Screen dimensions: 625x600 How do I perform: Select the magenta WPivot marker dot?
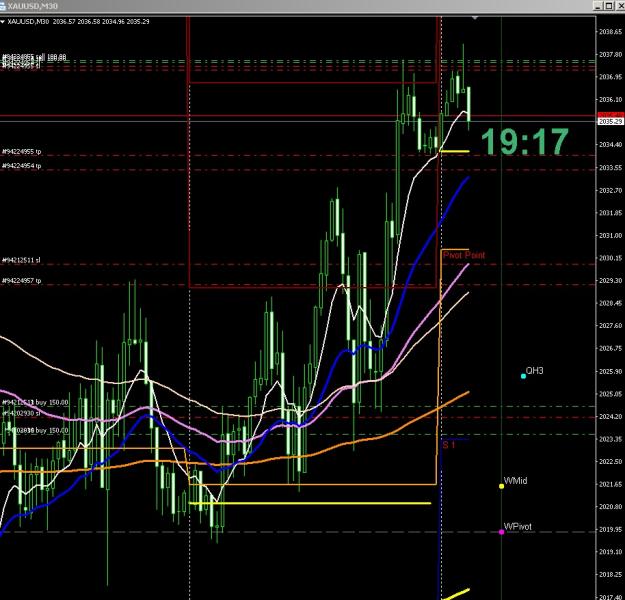click(501, 532)
